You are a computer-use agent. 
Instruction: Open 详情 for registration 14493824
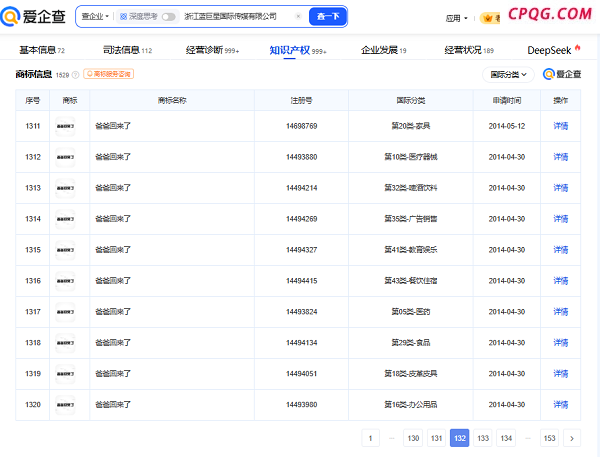[561, 312]
